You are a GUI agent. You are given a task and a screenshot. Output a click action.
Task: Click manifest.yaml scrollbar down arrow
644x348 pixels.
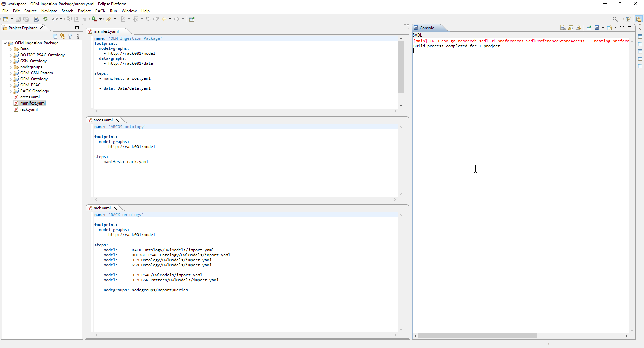point(401,106)
